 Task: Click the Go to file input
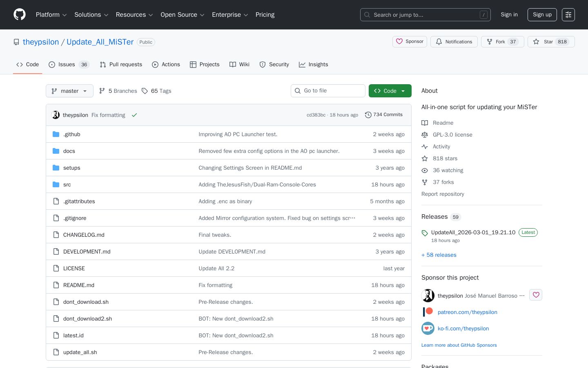(x=328, y=91)
